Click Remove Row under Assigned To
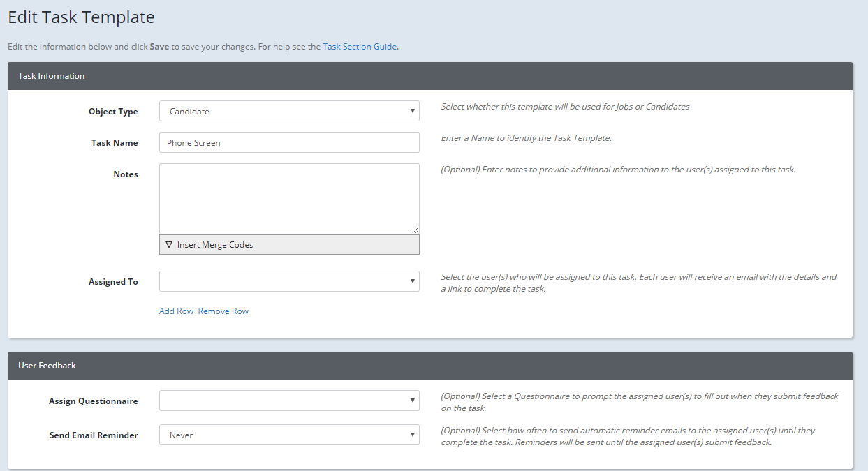 click(223, 311)
